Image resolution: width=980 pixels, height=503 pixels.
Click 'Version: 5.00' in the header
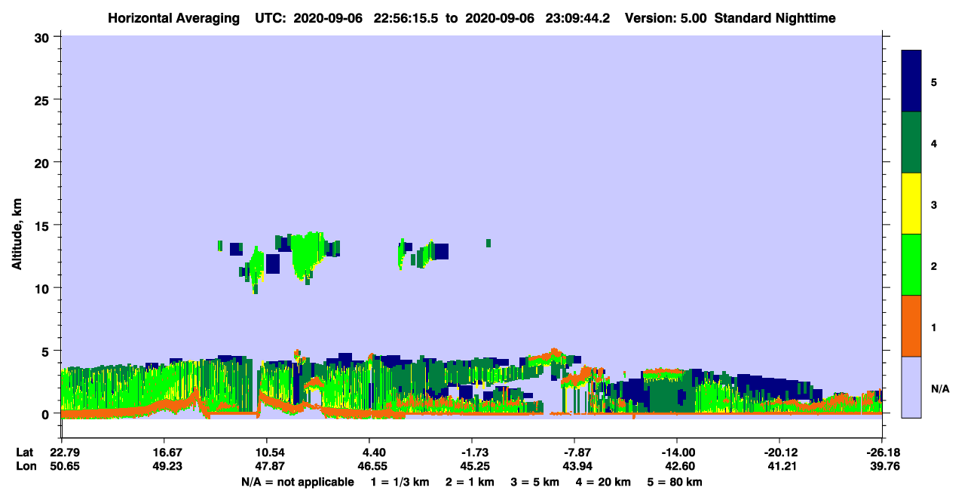click(x=666, y=17)
